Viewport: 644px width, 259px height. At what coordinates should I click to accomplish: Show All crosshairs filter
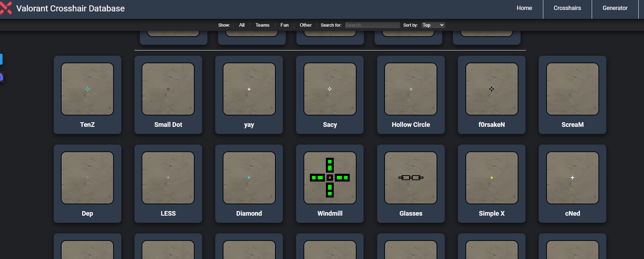click(242, 25)
